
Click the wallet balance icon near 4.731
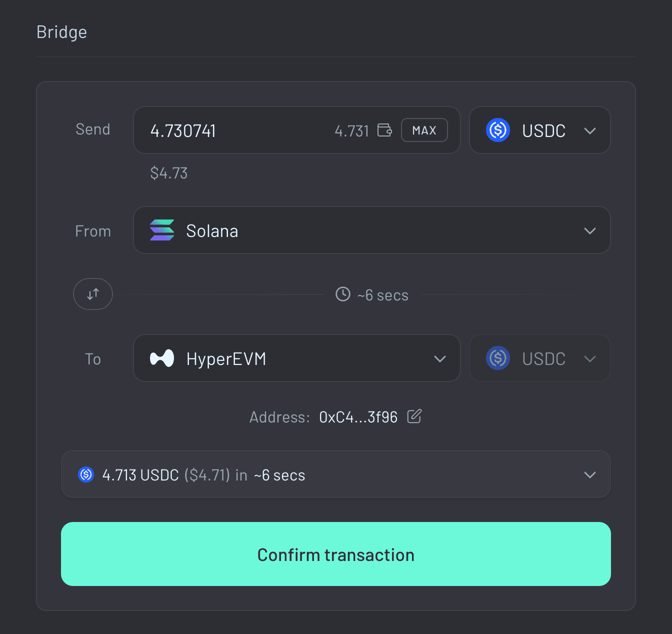(x=384, y=130)
